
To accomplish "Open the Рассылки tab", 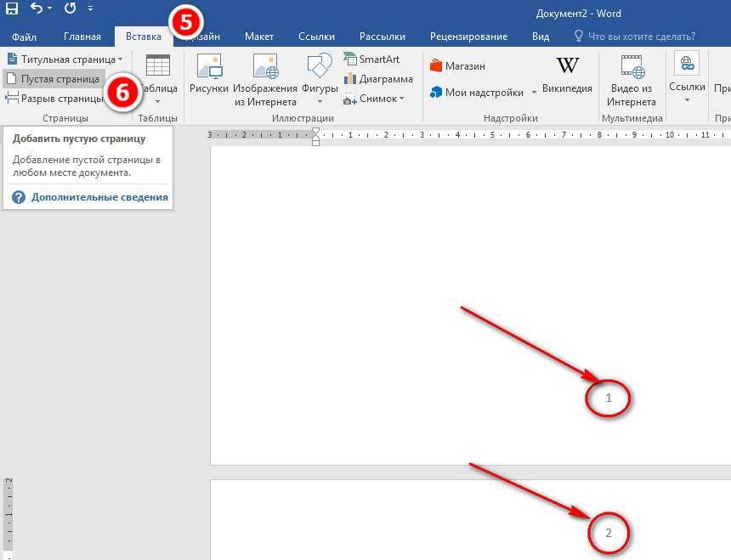I will coord(382,37).
